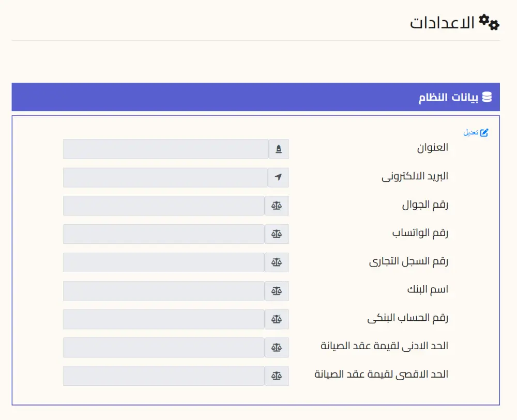517x420 pixels.
Task: Click scales icon beside الحد الادنى لقيمة عقد الصيانة
Action: [277, 347]
